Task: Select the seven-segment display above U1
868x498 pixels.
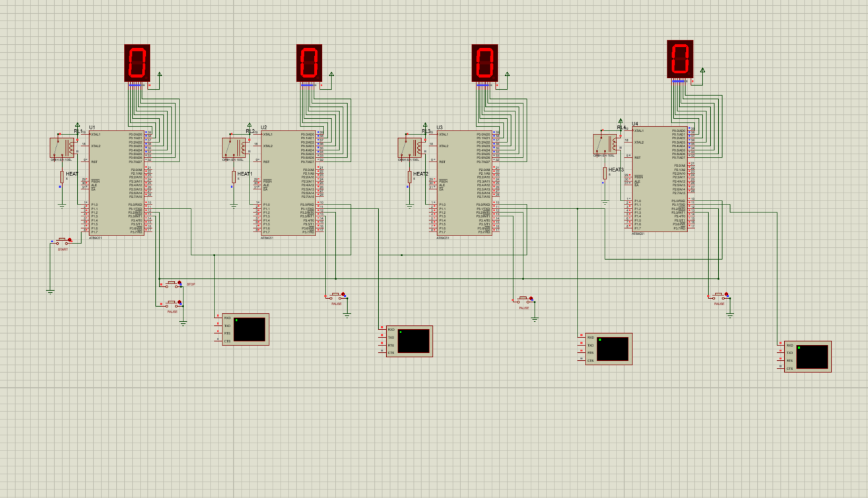Action: [x=137, y=63]
